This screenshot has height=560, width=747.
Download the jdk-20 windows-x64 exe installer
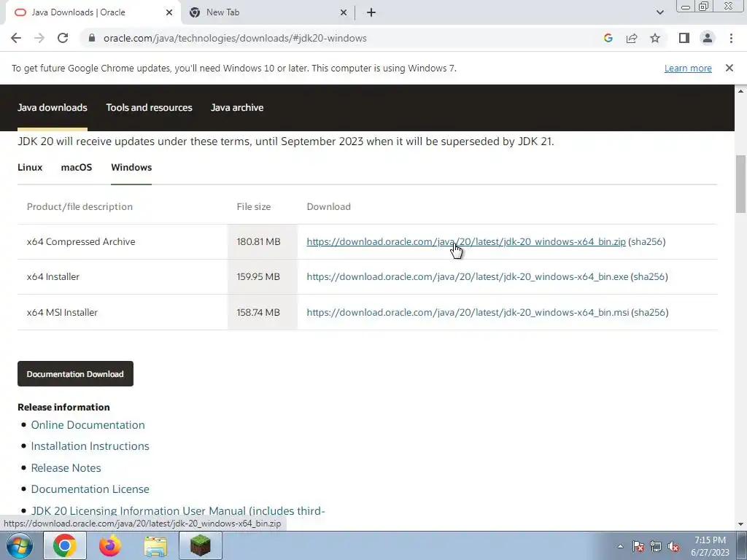(468, 276)
